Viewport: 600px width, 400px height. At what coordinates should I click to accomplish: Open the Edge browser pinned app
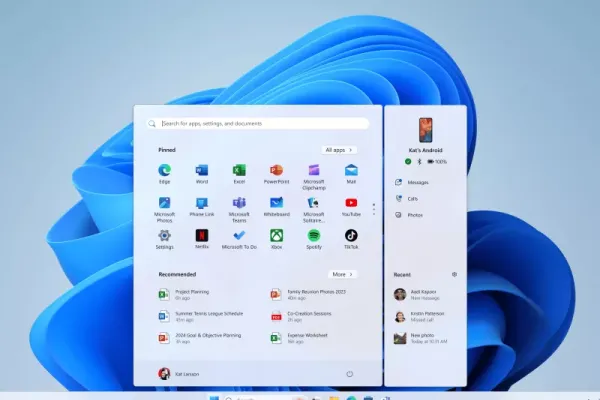(x=165, y=173)
